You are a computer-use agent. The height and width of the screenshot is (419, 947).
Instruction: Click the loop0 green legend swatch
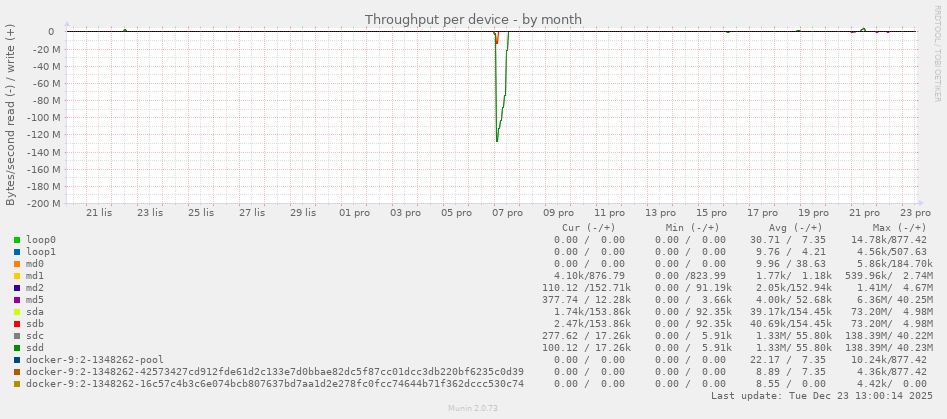17,240
